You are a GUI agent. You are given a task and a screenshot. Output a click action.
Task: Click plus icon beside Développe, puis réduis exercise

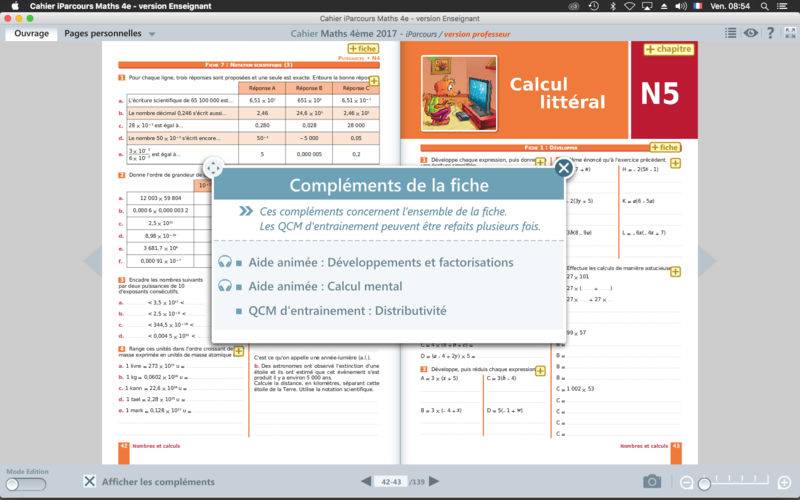pos(540,371)
